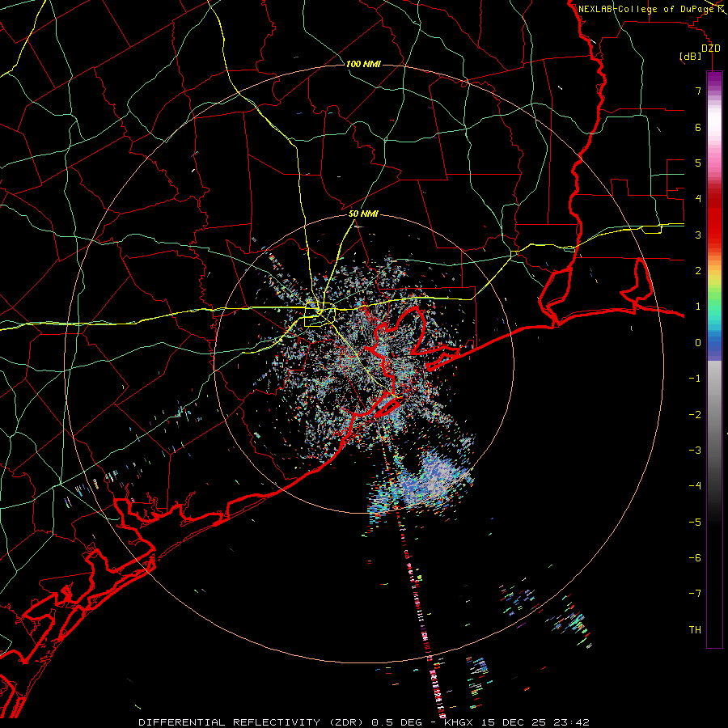Click the 0.5 DEG elevation label
Viewport: 728px width, 728px height.
pos(397,722)
